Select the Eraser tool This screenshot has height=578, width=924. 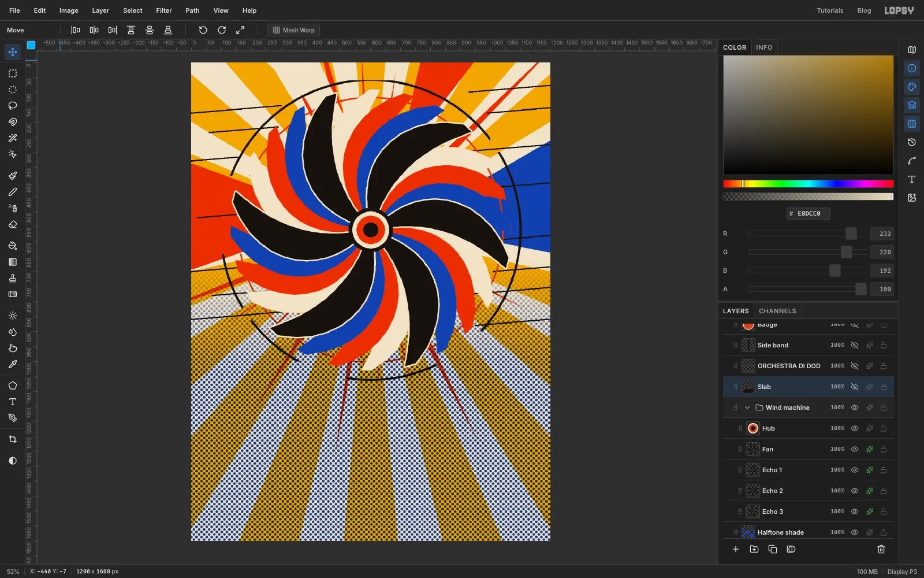[x=13, y=224]
